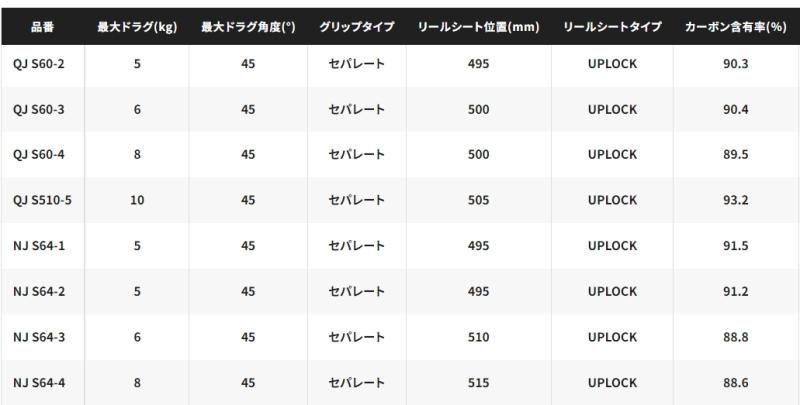Viewport: 800px width, 405px height.
Task: Select the 93.2 carbon content cell
Action: click(x=735, y=200)
